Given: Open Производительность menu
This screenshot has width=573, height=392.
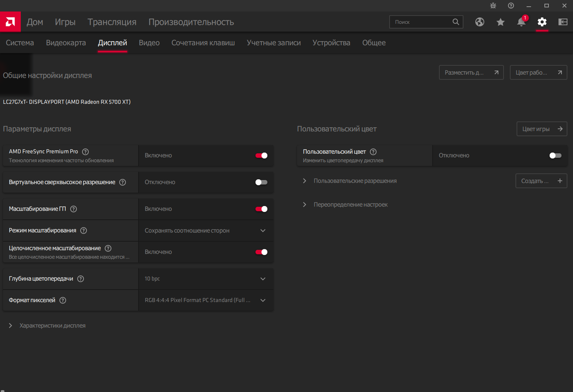Looking at the screenshot, I should point(191,22).
